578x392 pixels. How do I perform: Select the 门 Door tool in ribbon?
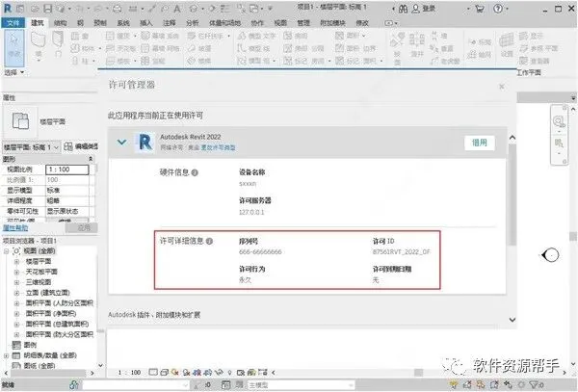[58, 45]
